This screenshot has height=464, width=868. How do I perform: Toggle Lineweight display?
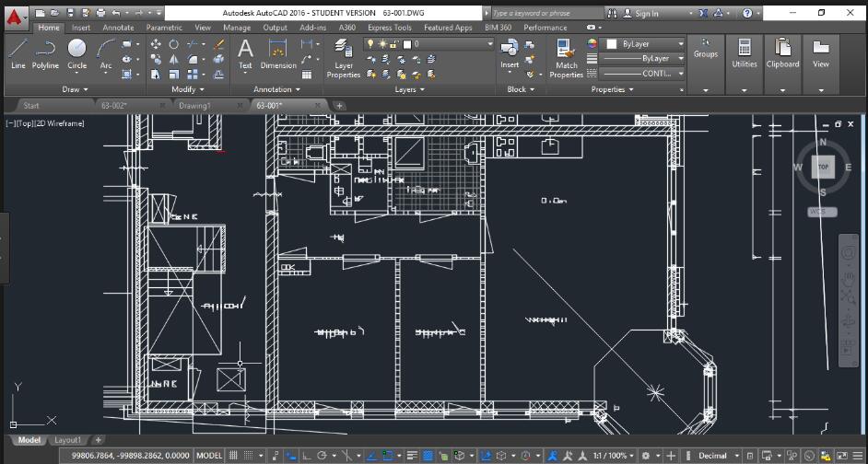pos(413,456)
